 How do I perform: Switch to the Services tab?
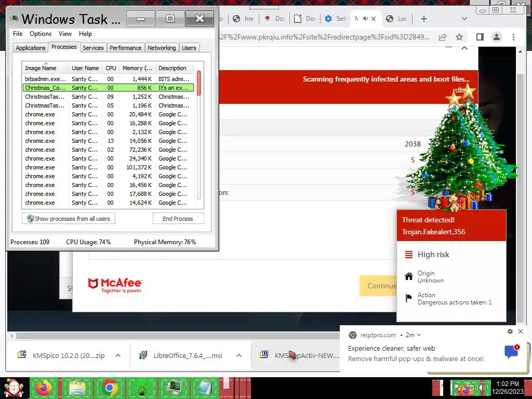click(x=93, y=48)
